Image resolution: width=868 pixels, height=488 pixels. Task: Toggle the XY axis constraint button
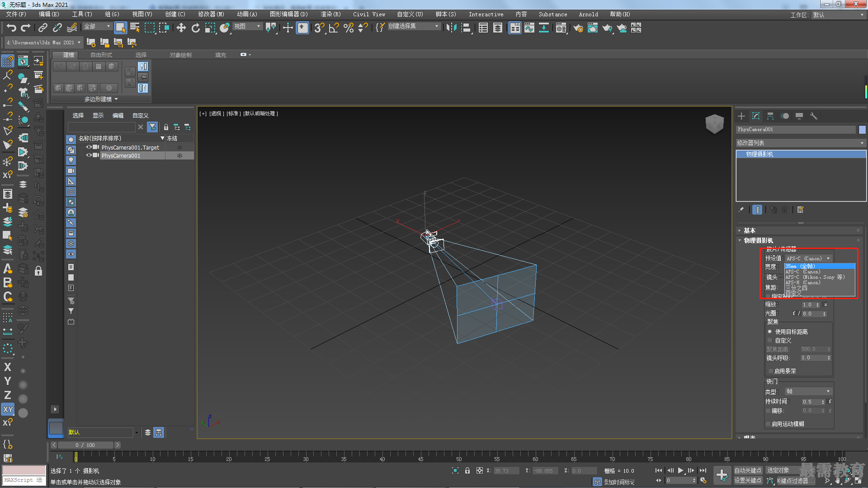(x=8, y=409)
